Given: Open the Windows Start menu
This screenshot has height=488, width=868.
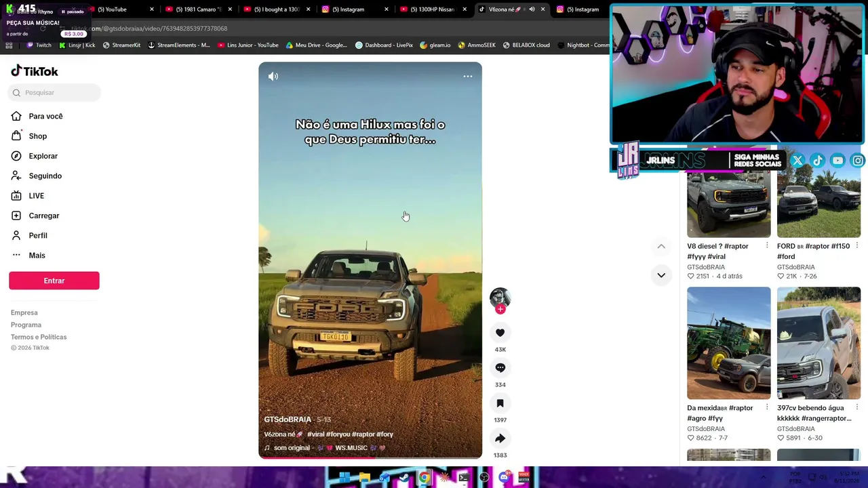Looking at the screenshot, I should (x=345, y=478).
